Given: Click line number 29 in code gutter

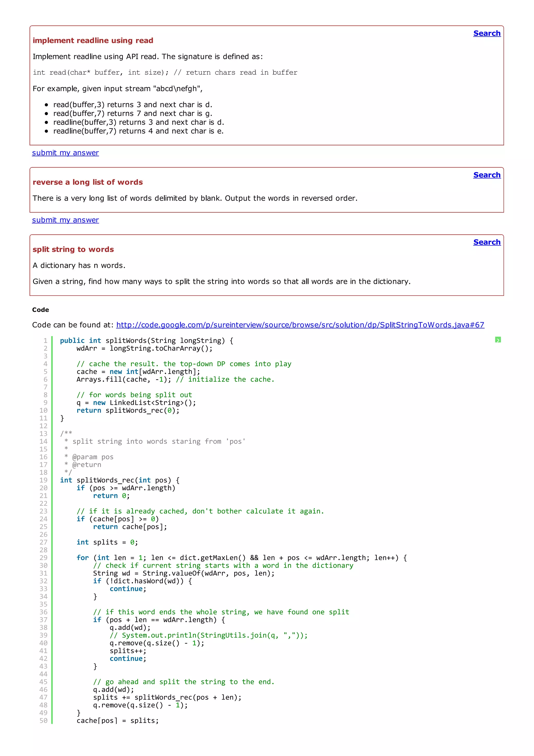Looking at the screenshot, I should pos(44,557).
